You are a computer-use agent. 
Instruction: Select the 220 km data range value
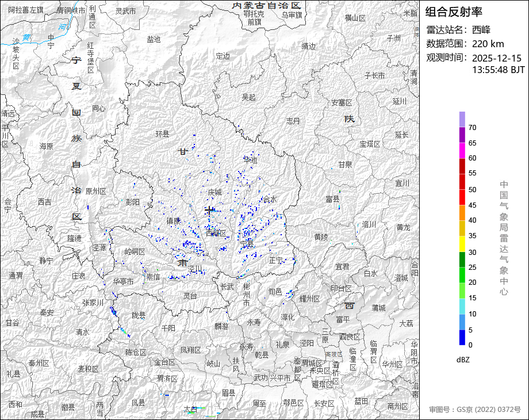(x=488, y=44)
